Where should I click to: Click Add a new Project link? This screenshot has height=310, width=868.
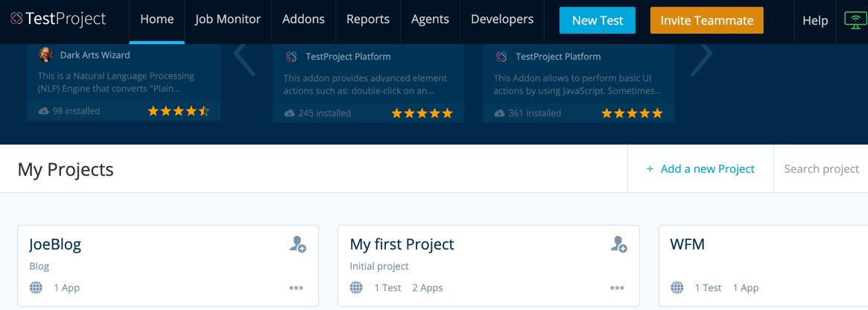(x=708, y=169)
